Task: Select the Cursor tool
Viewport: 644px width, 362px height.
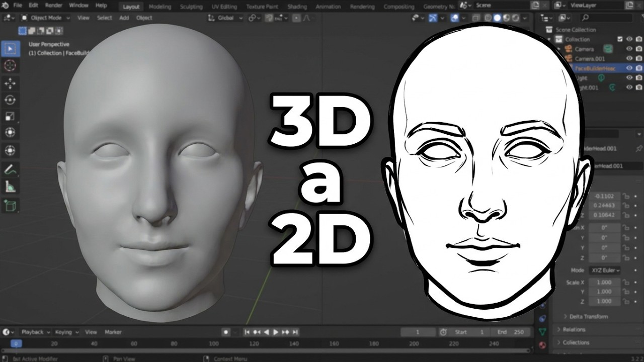Action: pos(10,65)
